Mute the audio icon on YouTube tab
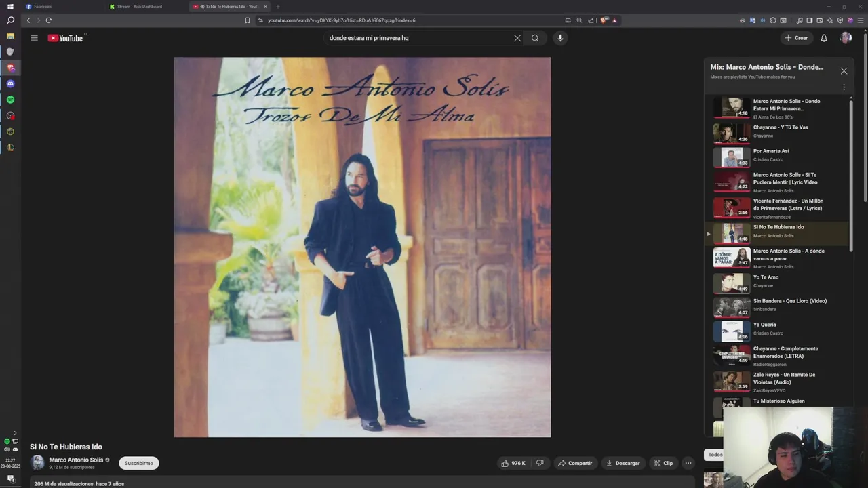The image size is (868, 488). point(202,7)
